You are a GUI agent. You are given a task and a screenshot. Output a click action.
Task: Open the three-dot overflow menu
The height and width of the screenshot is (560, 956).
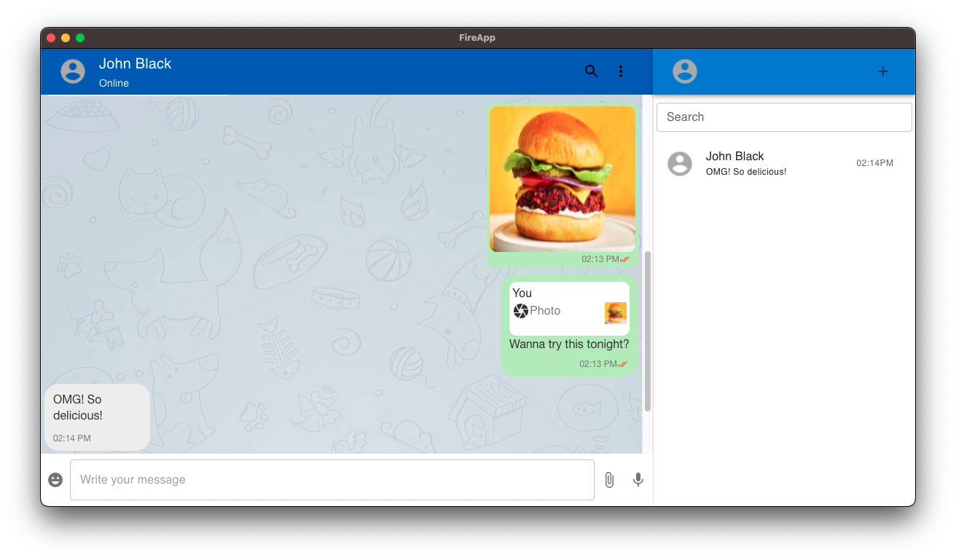tap(621, 71)
